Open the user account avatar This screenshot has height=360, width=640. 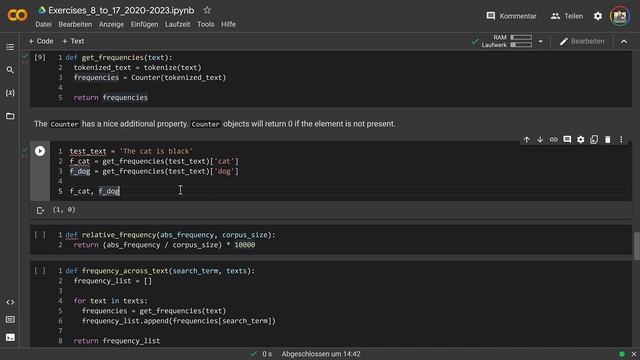coord(620,16)
